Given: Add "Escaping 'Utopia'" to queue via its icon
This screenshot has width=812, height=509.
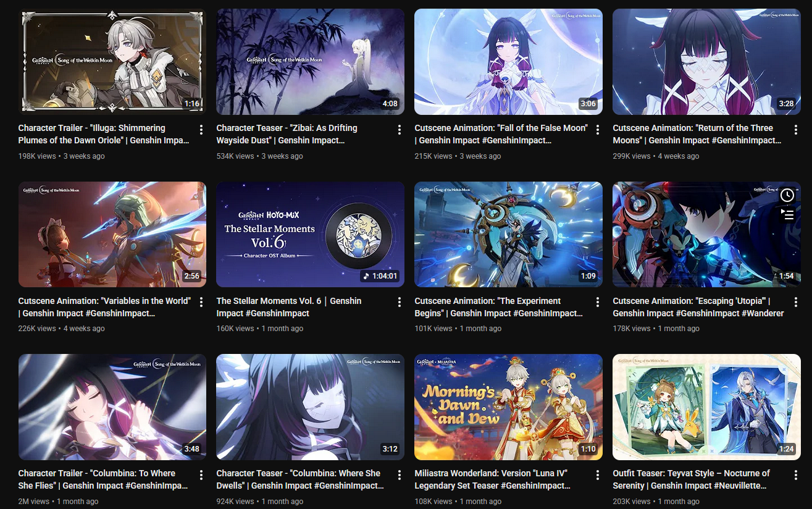Looking at the screenshot, I should pos(787,214).
